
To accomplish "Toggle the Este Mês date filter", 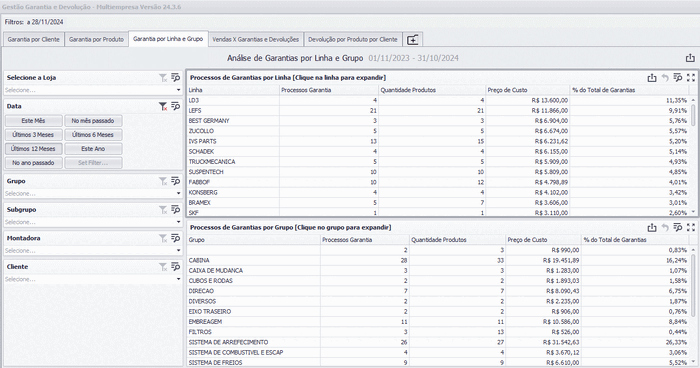I will click(x=33, y=121).
